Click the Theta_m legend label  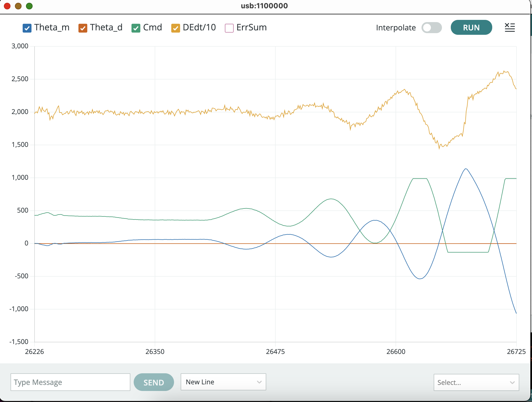[52, 27]
